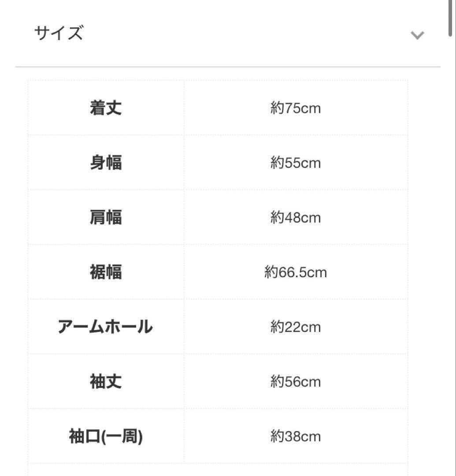Select the アームホール row label
Image resolution: width=456 pixels, height=476 pixels.
106,327
